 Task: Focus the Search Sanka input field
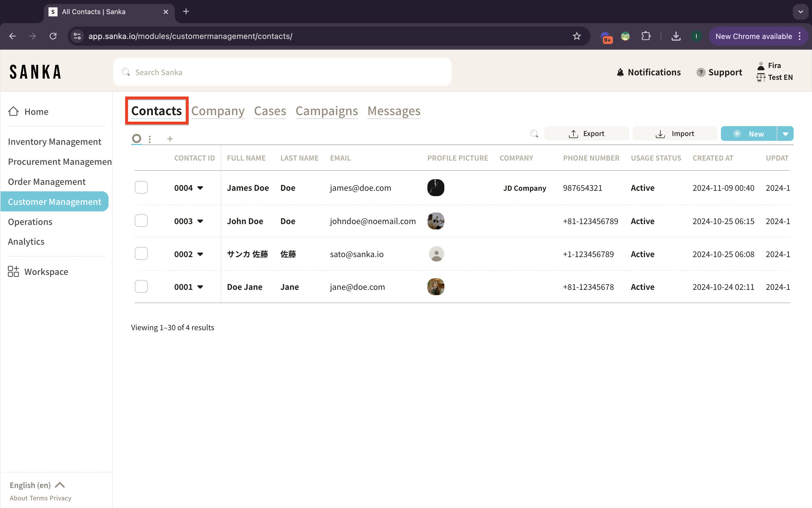point(282,72)
